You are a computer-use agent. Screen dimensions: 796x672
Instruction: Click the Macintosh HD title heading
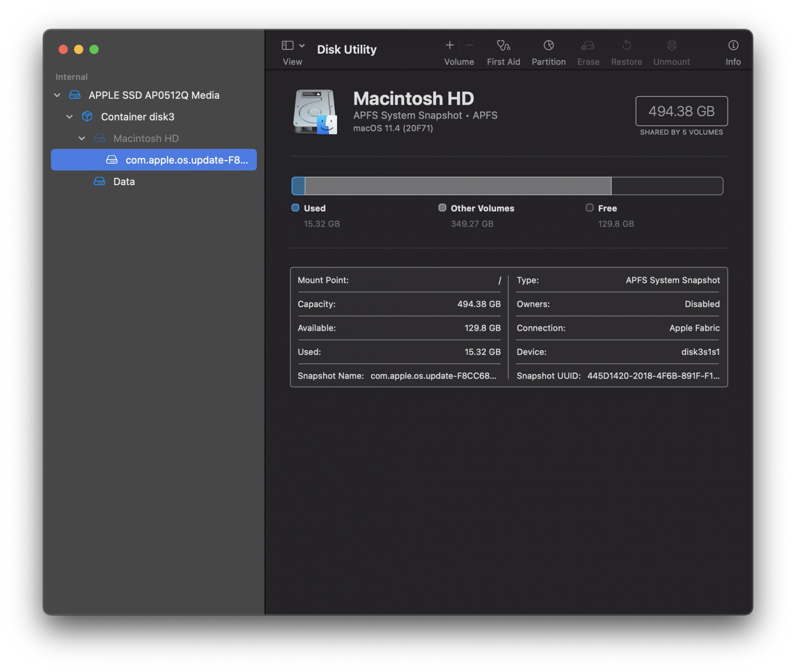point(414,99)
